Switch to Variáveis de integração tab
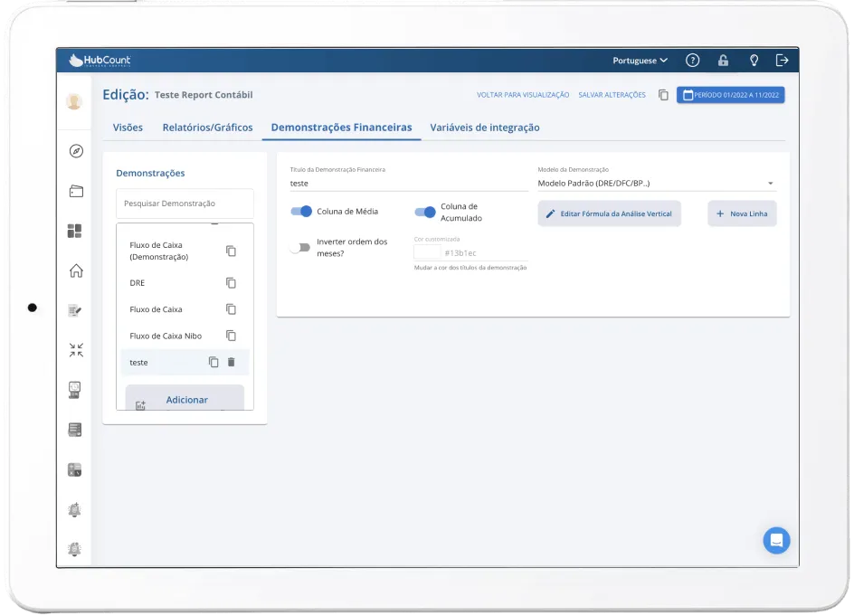The width and height of the screenshot is (854, 616). click(485, 128)
